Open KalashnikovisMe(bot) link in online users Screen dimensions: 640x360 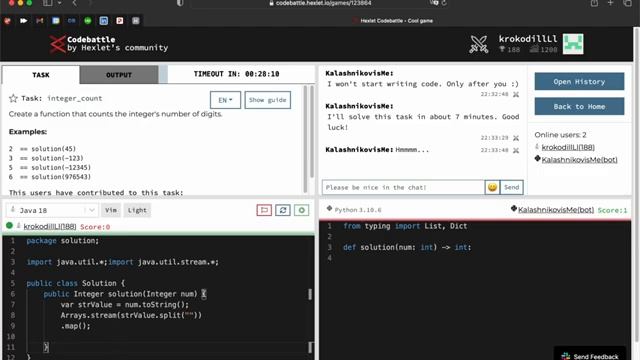click(x=579, y=160)
